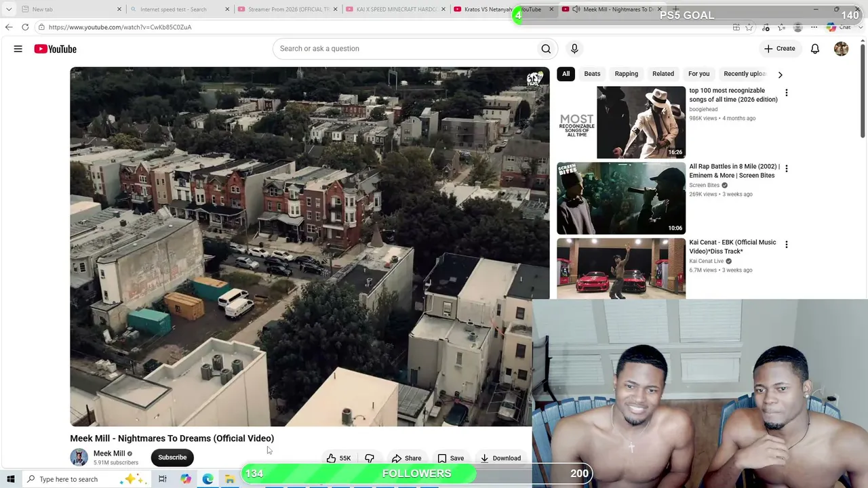Visit the Kai Cenat Live channel
Screen dimensions: 868x488
pos(707,261)
